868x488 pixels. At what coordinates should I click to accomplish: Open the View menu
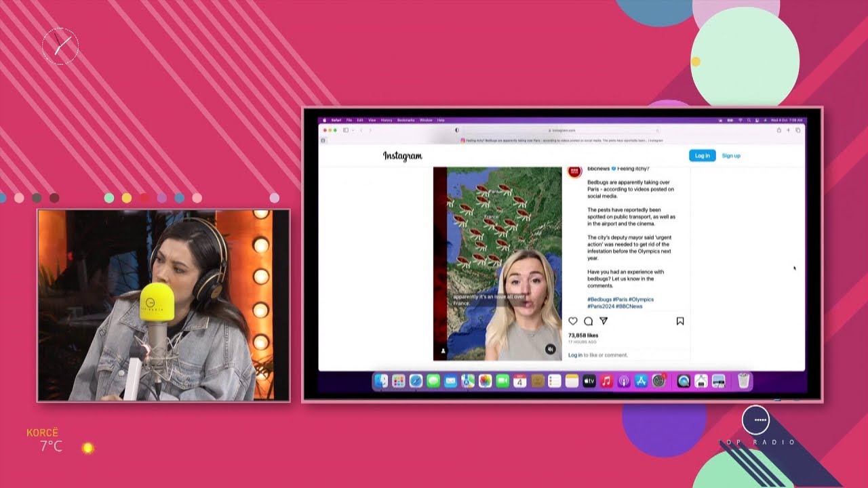pyautogui.click(x=372, y=120)
